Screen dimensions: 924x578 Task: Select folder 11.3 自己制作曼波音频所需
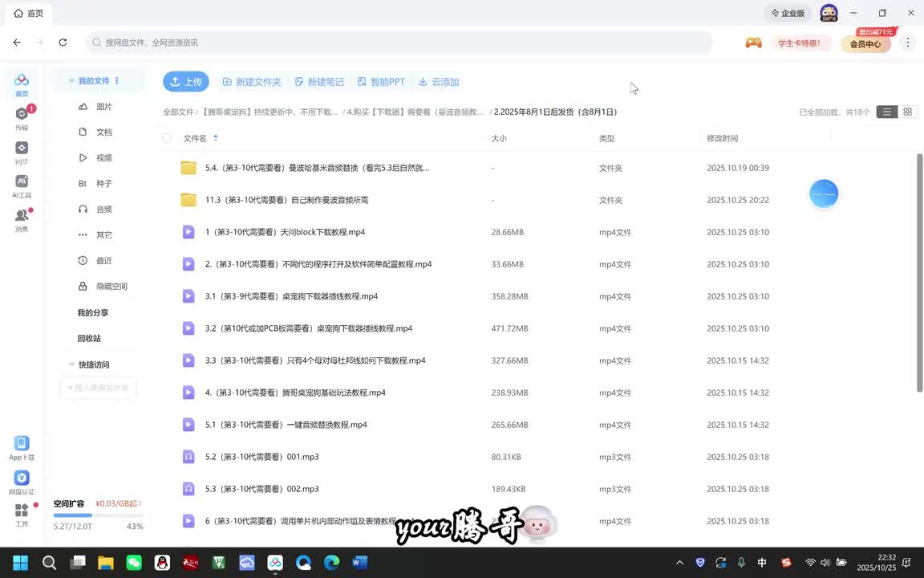click(x=287, y=200)
